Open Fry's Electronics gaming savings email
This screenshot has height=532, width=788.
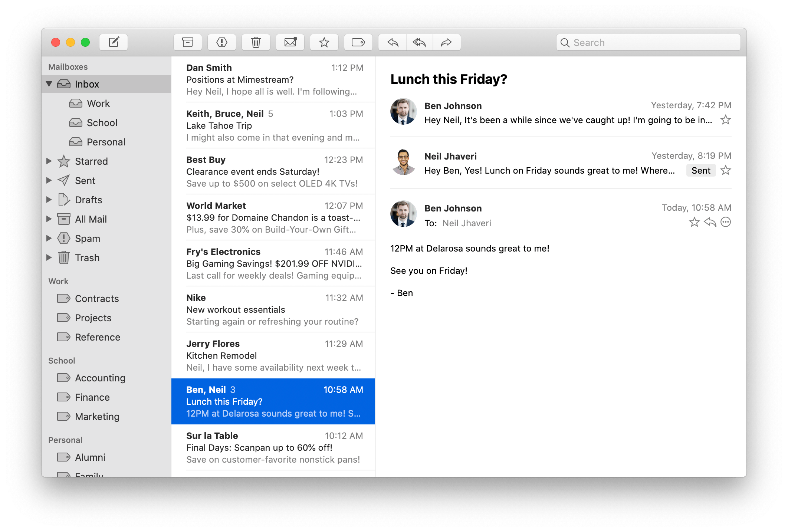(273, 263)
